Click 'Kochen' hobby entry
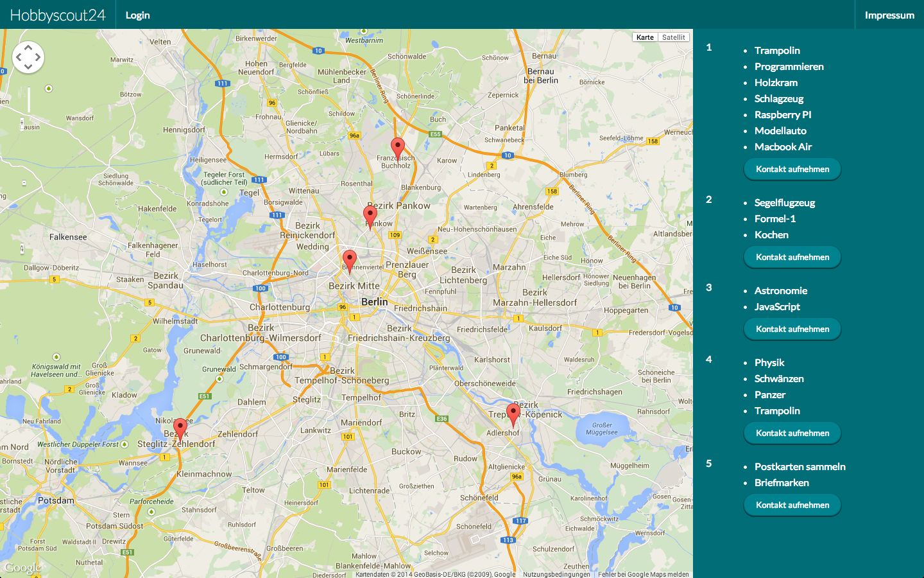Viewport: 924px width, 578px height. [771, 234]
